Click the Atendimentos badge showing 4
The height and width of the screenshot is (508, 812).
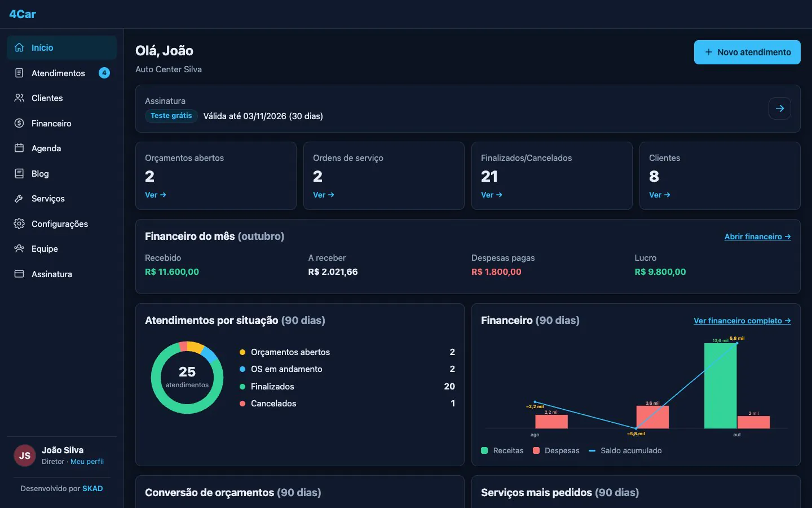pyautogui.click(x=104, y=73)
